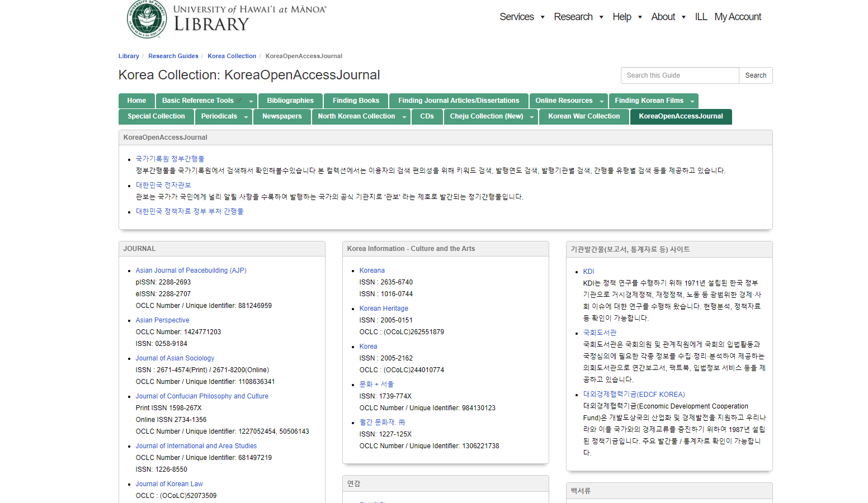
Task: Open the Koreana link
Action: click(372, 271)
